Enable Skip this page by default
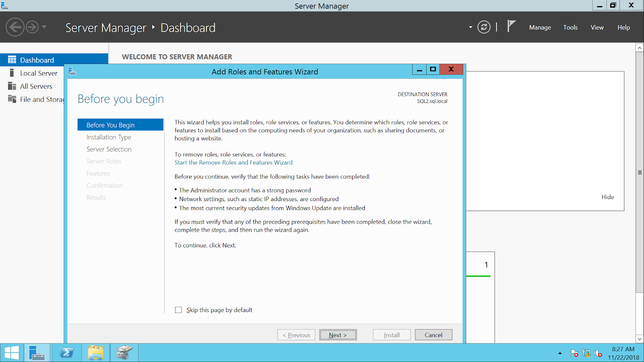This screenshot has height=362, width=644. pos(178,310)
